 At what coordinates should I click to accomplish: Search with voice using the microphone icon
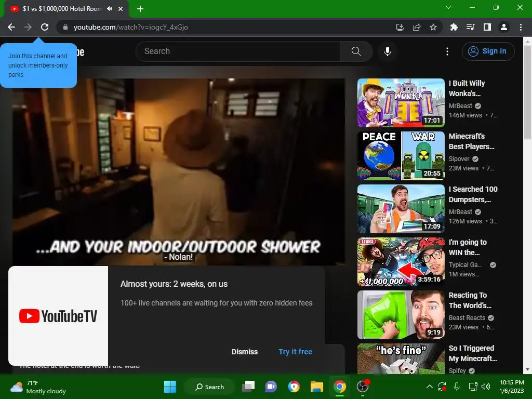tap(388, 51)
